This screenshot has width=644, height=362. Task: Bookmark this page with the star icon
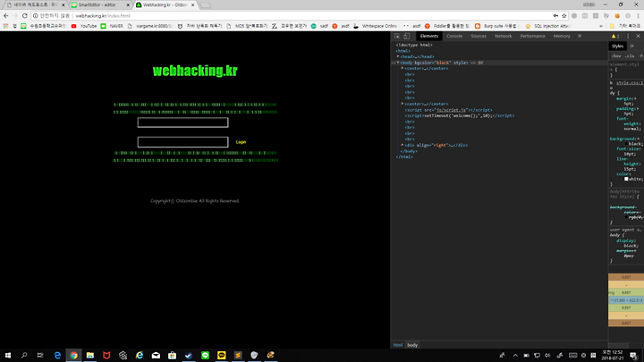(563, 15)
